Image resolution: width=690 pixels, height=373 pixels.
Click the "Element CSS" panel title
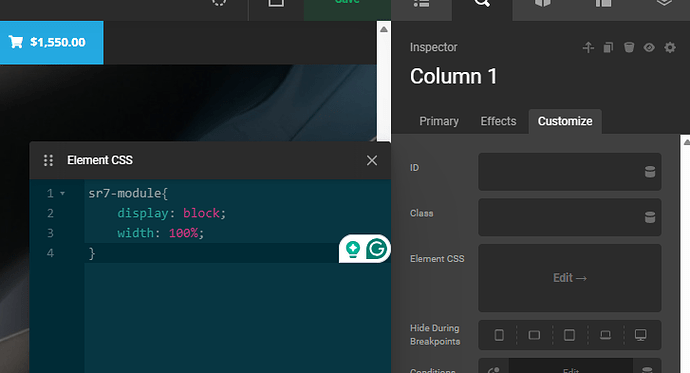point(100,161)
